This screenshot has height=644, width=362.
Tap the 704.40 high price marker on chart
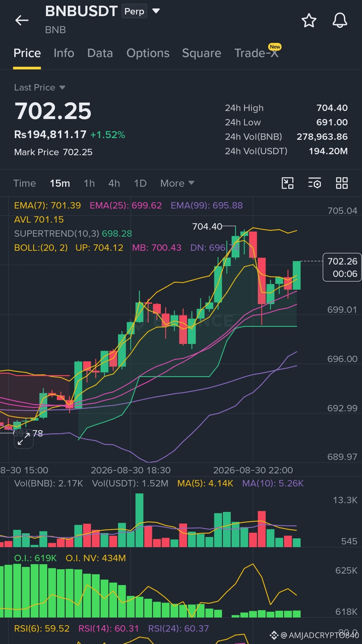[207, 227]
